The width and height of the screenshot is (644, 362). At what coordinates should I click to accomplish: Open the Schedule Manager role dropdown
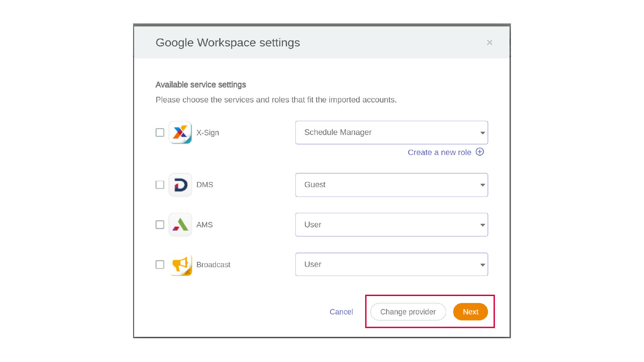point(391,133)
